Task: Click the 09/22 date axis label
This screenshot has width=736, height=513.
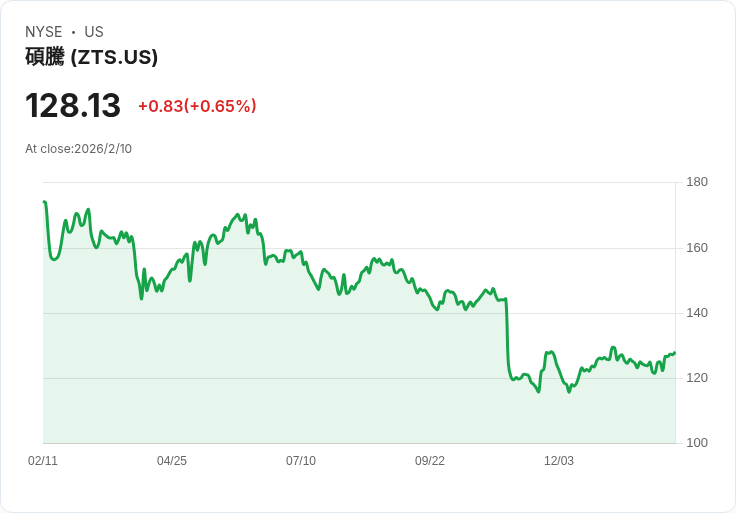Action: [x=430, y=461]
